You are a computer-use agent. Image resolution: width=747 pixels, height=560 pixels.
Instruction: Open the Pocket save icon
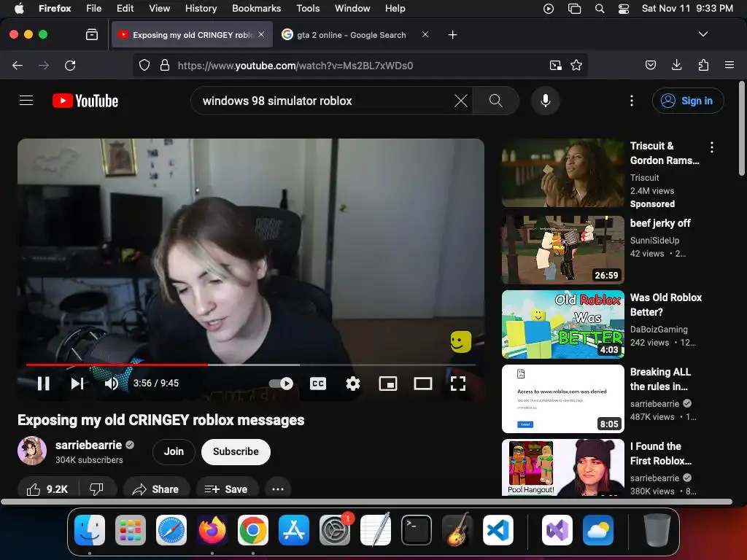[650, 65]
